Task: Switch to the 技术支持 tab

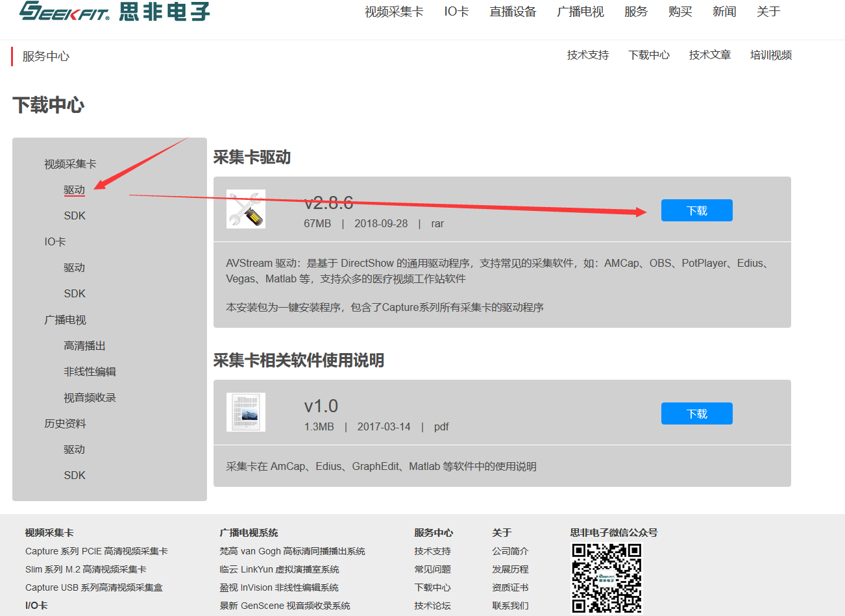Action: pyautogui.click(x=587, y=55)
